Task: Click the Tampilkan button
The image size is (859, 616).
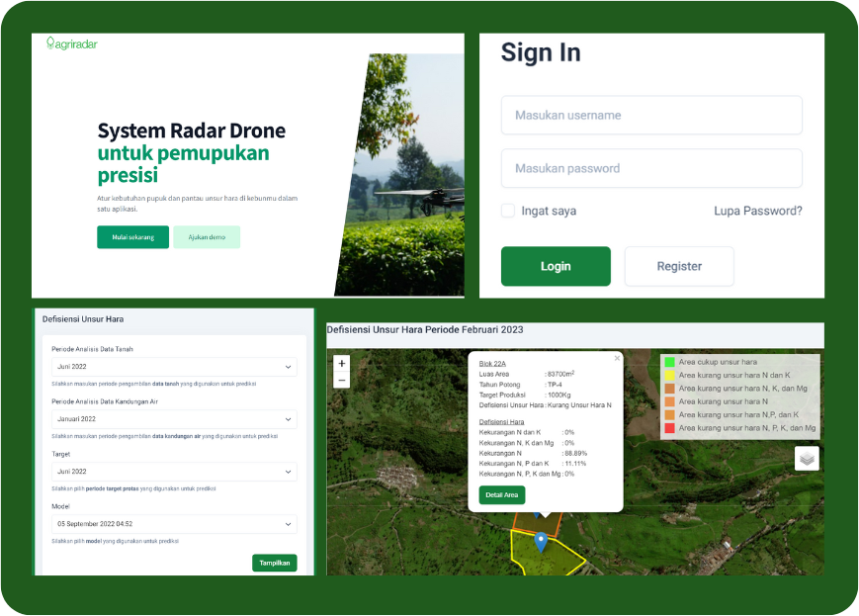Action: point(274,563)
